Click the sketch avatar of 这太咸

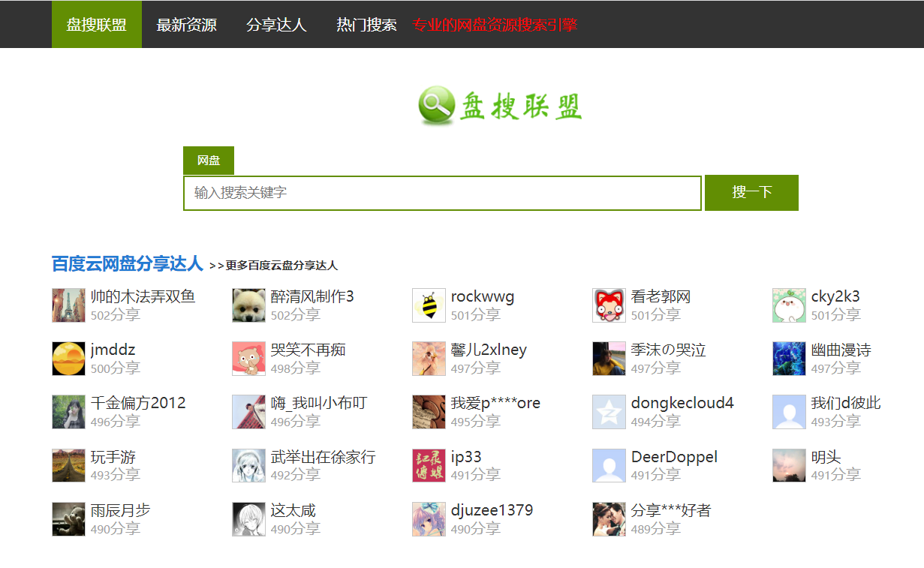pos(248,519)
